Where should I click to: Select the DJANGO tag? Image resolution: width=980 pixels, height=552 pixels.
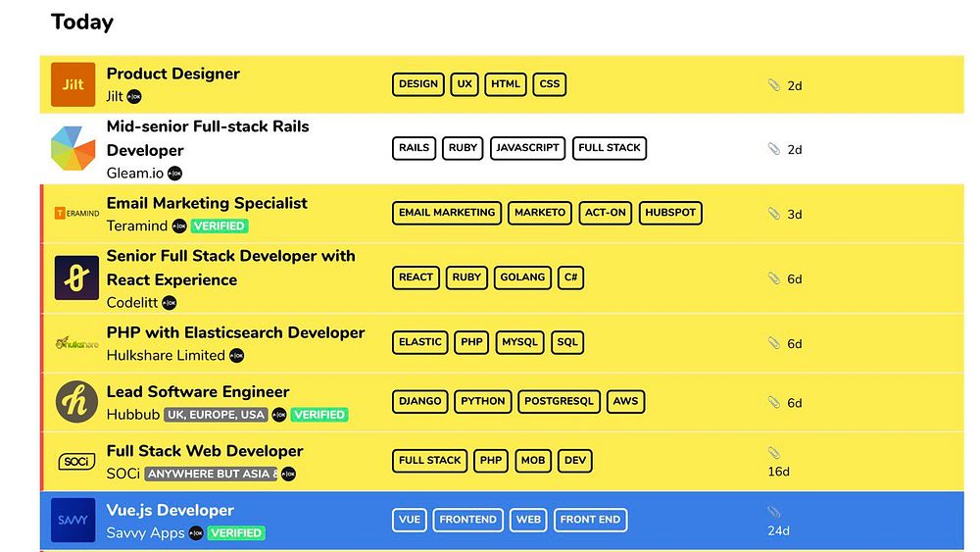[419, 401]
